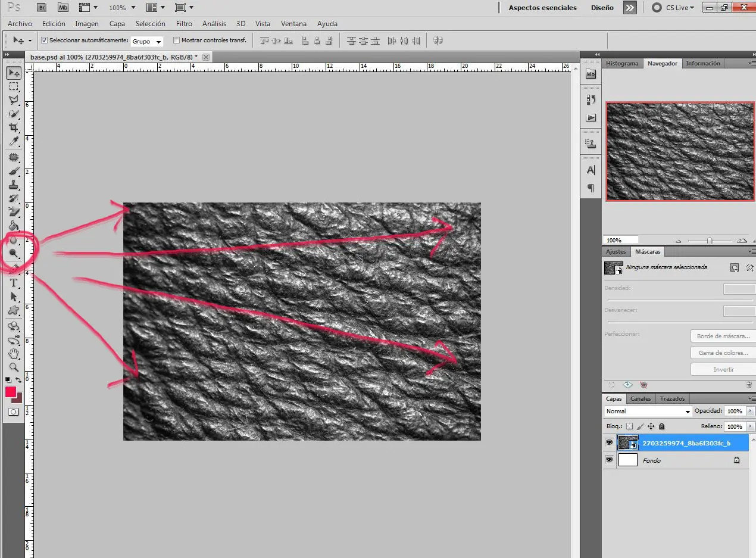This screenshot has width=756, height=558.
Task: Open the Archivo menu
Action: (20, 24)
